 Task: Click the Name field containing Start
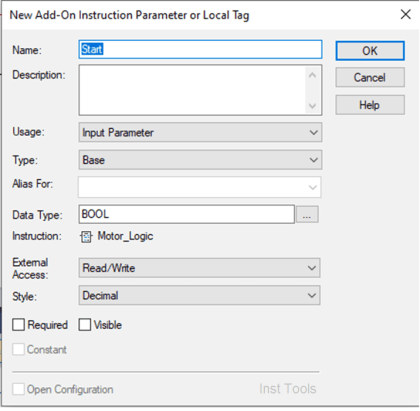[200, 49]
